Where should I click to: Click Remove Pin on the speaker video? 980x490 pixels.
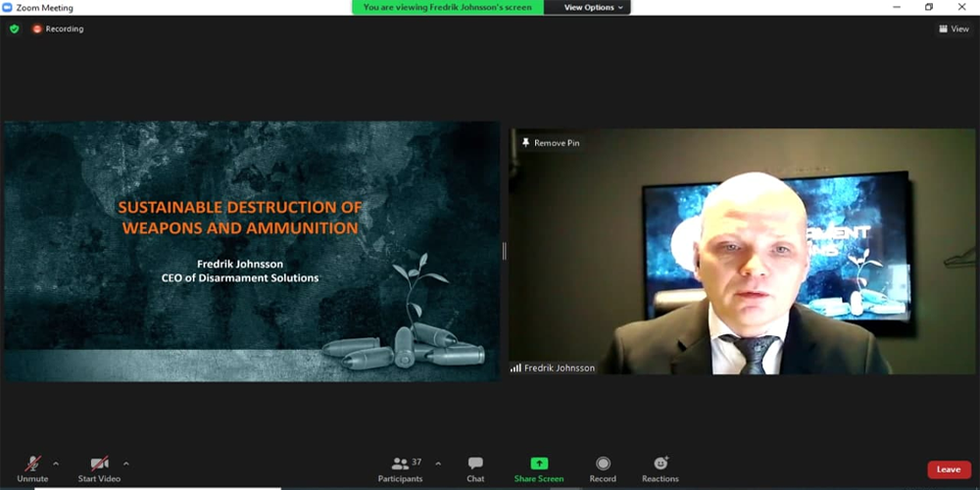551,143
